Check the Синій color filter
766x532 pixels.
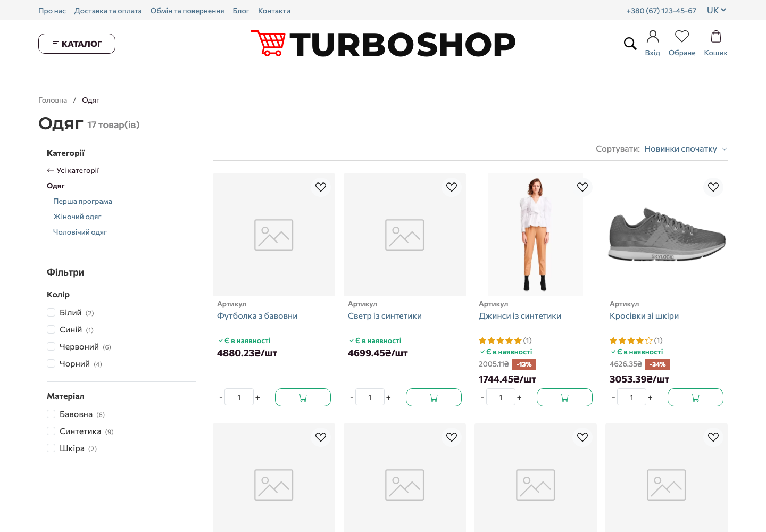pyautogui.click(x=51, y=329)
